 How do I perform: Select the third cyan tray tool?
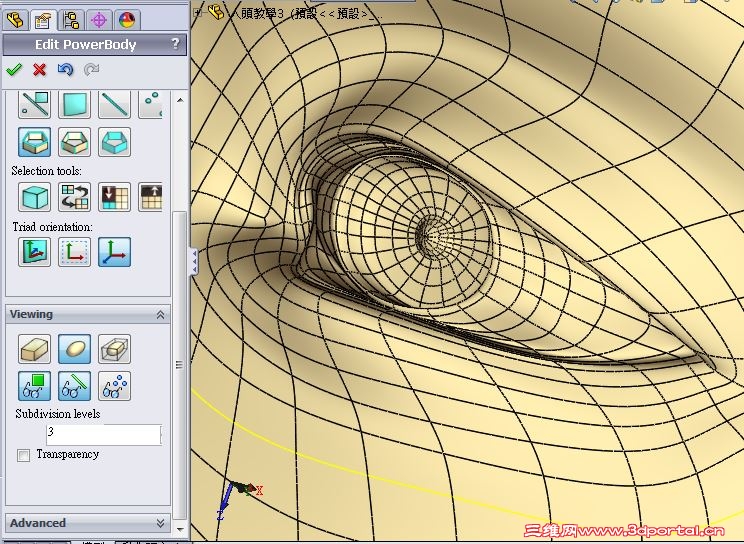pyautogui.click(x=114, y=141)
